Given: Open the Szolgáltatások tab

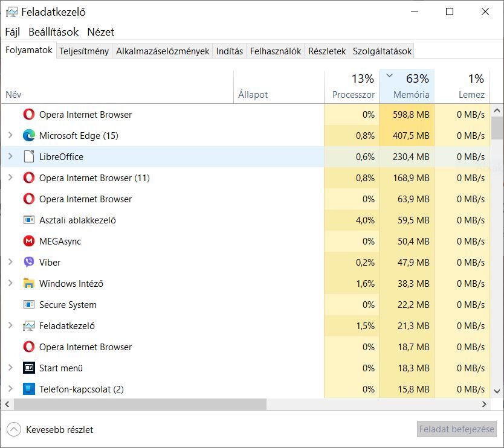Looking at the screenshot, I should click(382, 51).
